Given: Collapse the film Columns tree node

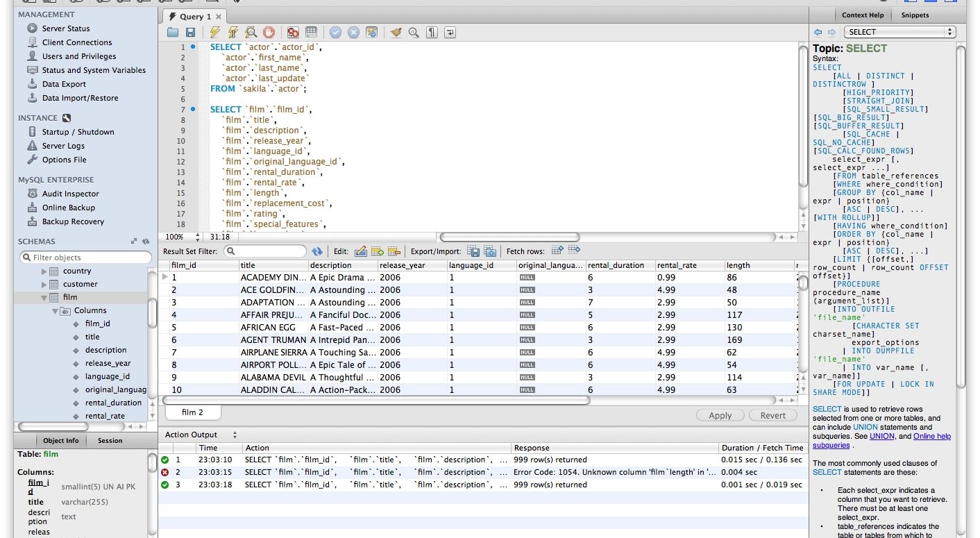Looking at the screenshot, I should point(55,310).
